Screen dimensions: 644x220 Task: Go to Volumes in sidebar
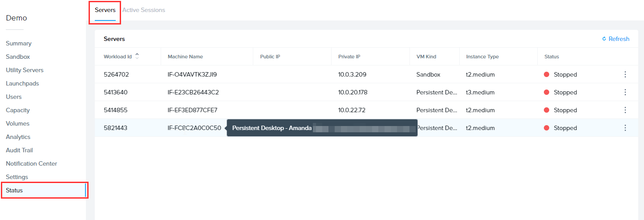click(x=17, y=123)
